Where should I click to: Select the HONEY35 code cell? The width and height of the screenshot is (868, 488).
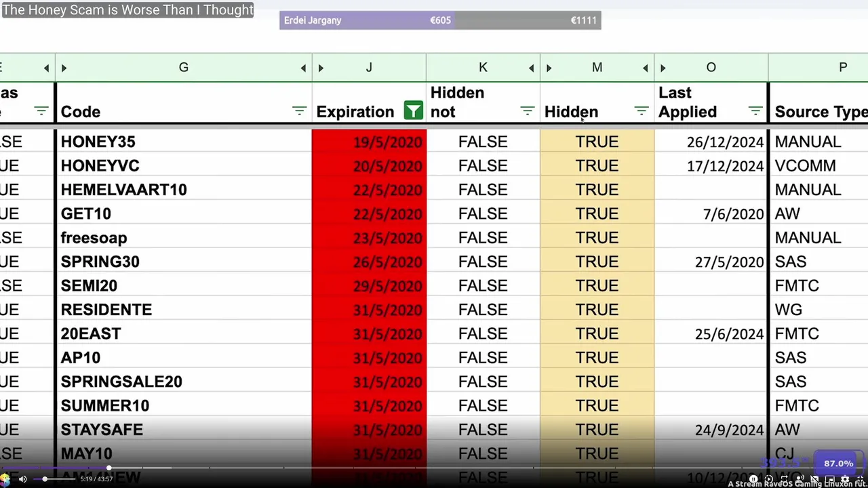coord(183,142)
